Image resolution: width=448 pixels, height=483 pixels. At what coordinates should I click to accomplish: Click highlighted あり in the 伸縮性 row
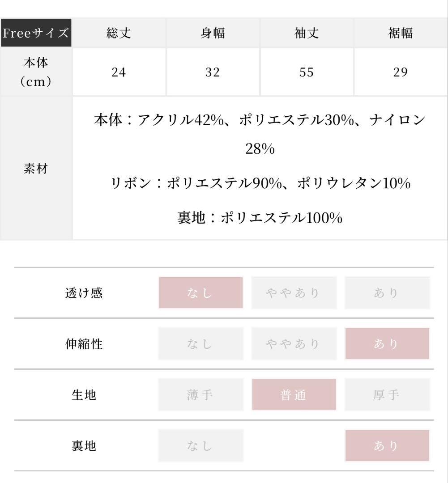tap(387, 344)
